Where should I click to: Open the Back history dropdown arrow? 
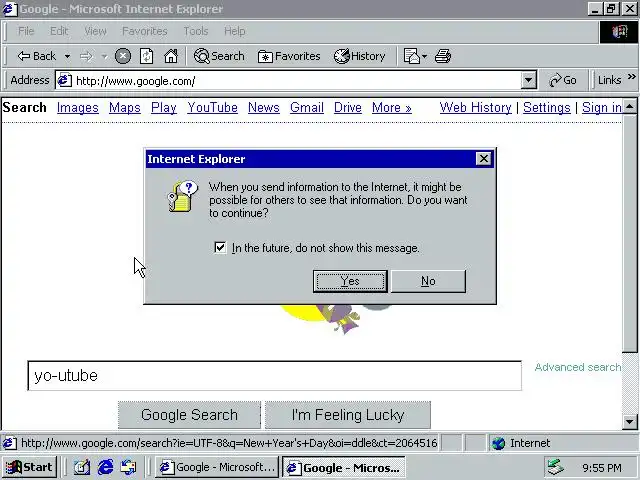click(x=67, y=56)
